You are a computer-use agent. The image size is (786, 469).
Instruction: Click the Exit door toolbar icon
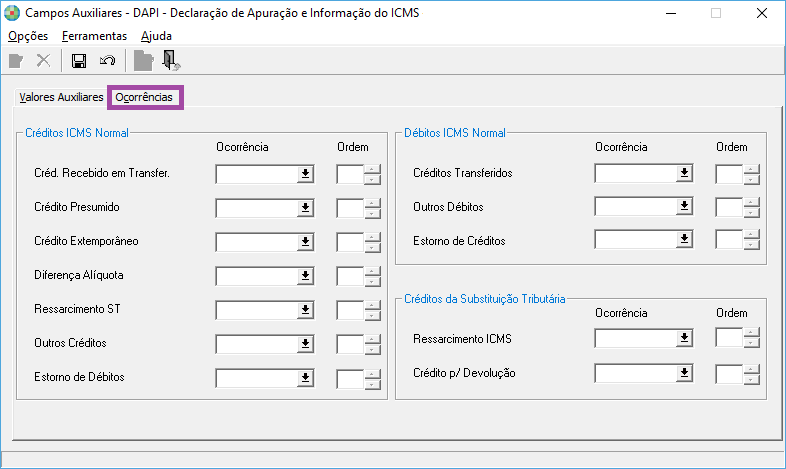(171, 61)
